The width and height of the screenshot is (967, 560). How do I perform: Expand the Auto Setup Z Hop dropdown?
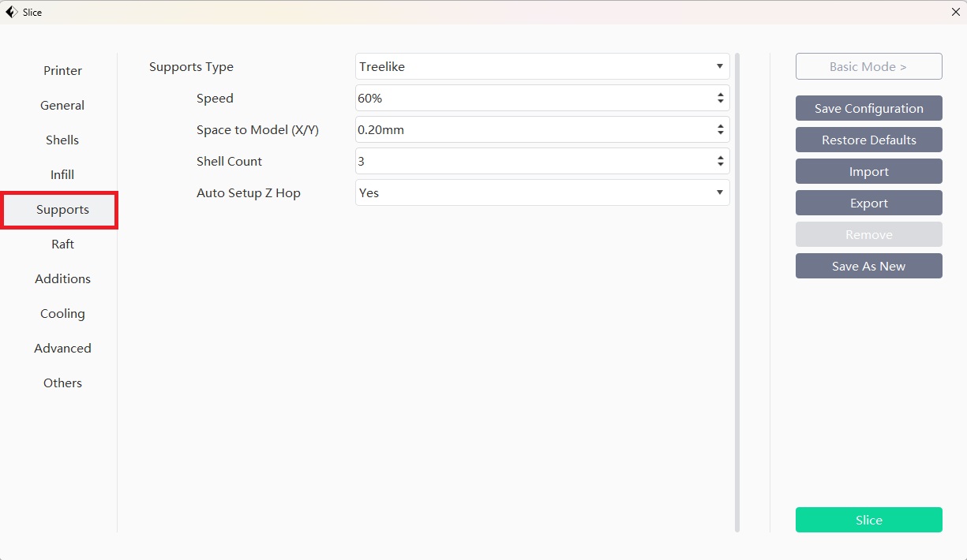tap(542, 193)
